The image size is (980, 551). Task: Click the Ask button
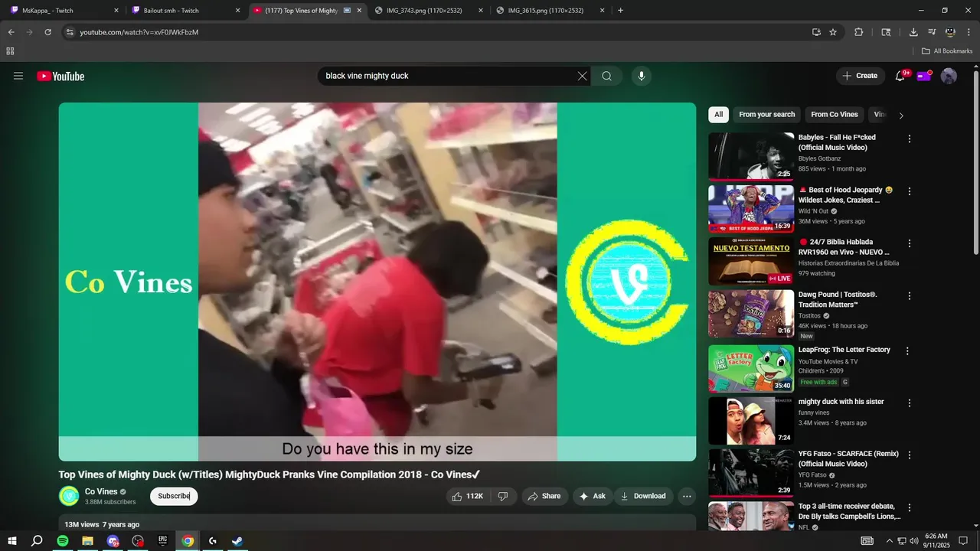click(x=593, y=496)
